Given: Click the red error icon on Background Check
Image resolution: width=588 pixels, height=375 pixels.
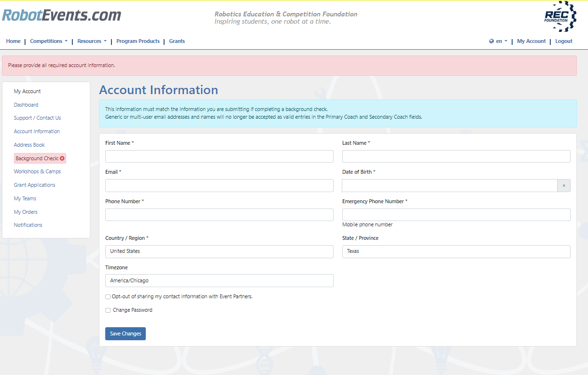Looking at the screenshot, I should pos(61,158).
